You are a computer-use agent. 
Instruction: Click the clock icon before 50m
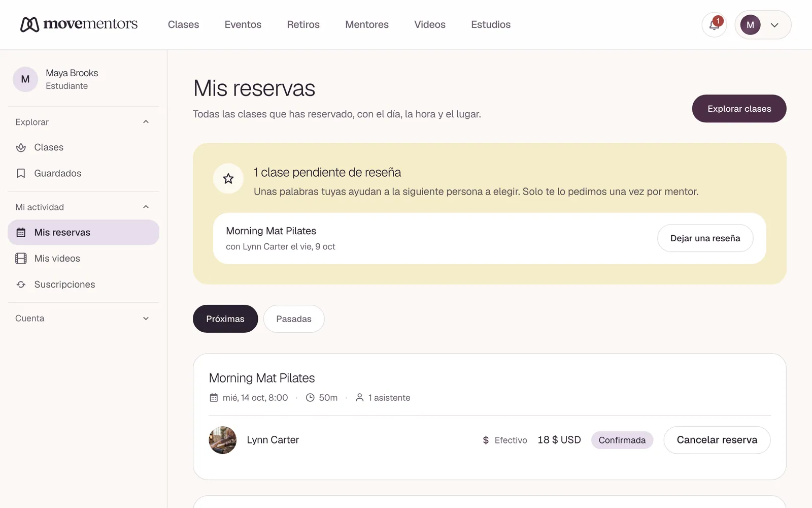[310, 398]
